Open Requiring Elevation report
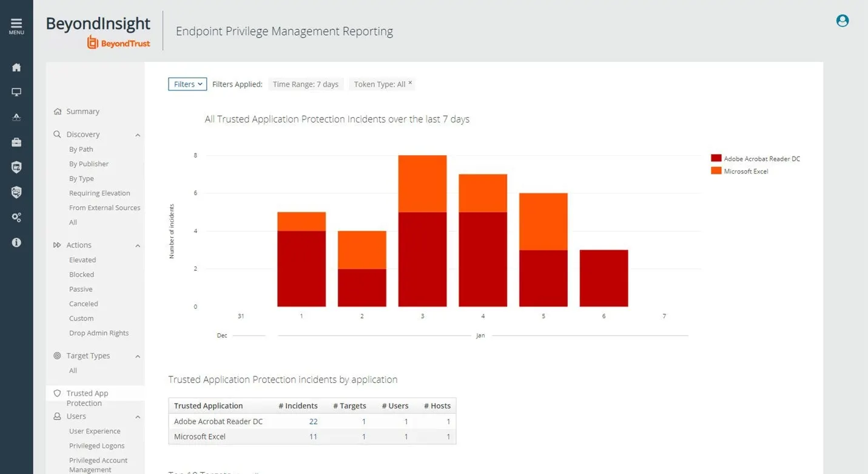 pos(99,193)
